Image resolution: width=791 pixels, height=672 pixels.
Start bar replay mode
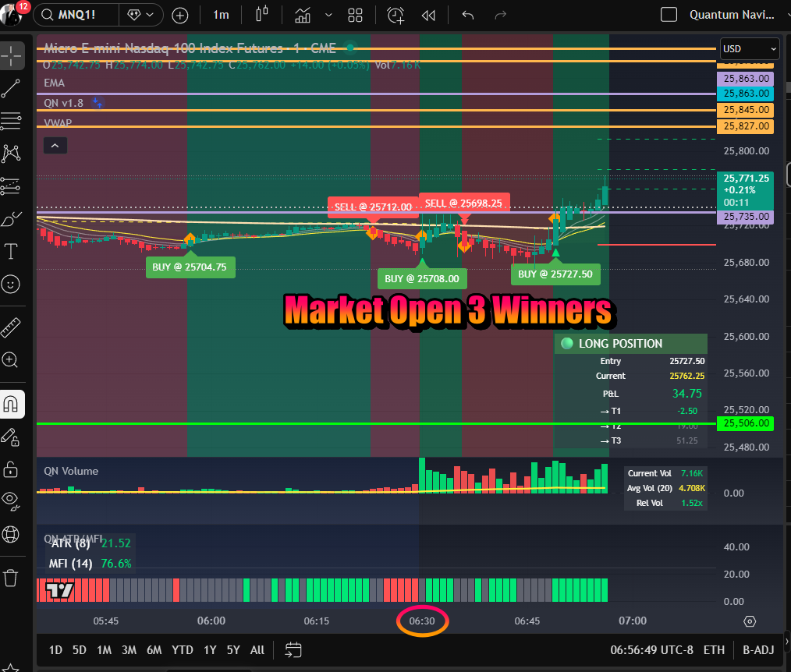tap(428, 15)
